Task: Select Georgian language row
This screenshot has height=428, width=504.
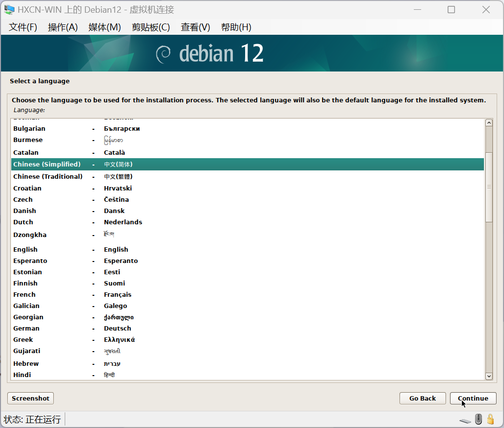Action: point(248,317)
